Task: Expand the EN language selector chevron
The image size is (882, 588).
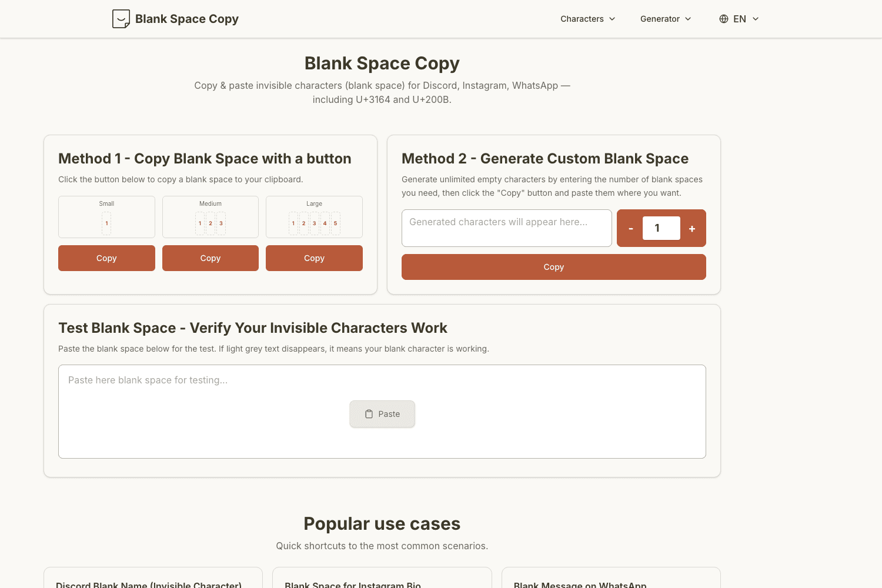Action: [x=756, y=19]
